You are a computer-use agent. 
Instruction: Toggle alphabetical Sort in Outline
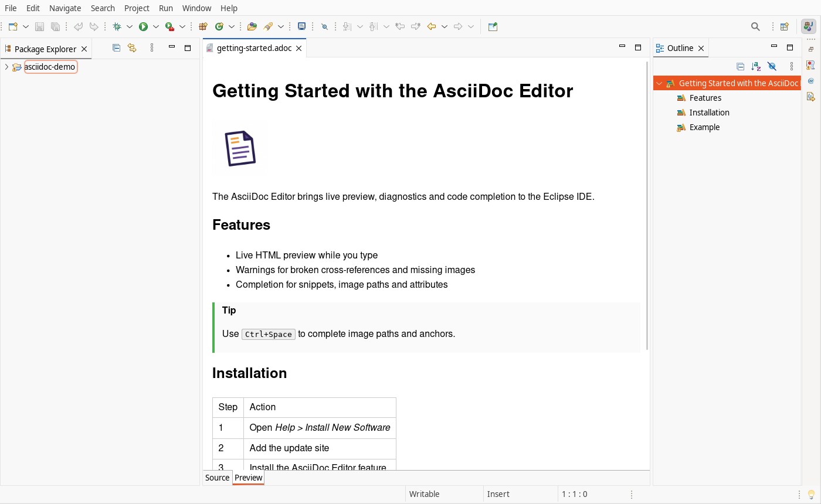[x=756, y=66]
